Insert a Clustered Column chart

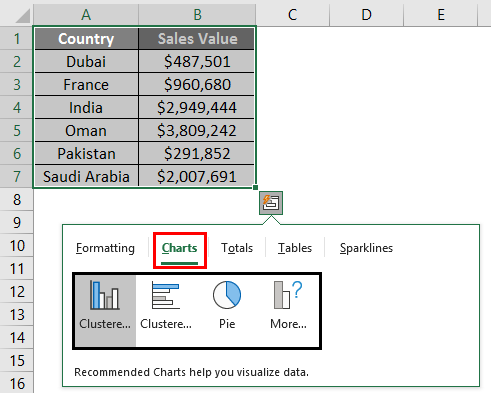105,311
